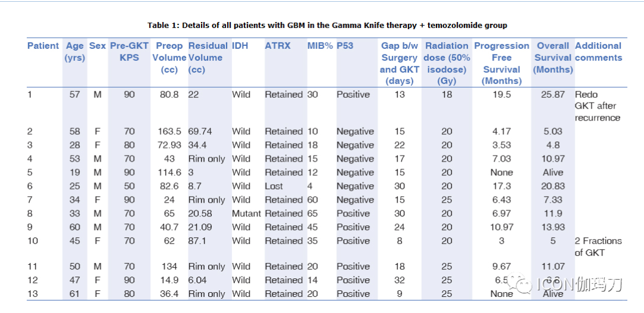Select the 'Redo GKT after recurrence' comment
The height and width of the screenshot is (313, 644).
click(x=597, y=106)
